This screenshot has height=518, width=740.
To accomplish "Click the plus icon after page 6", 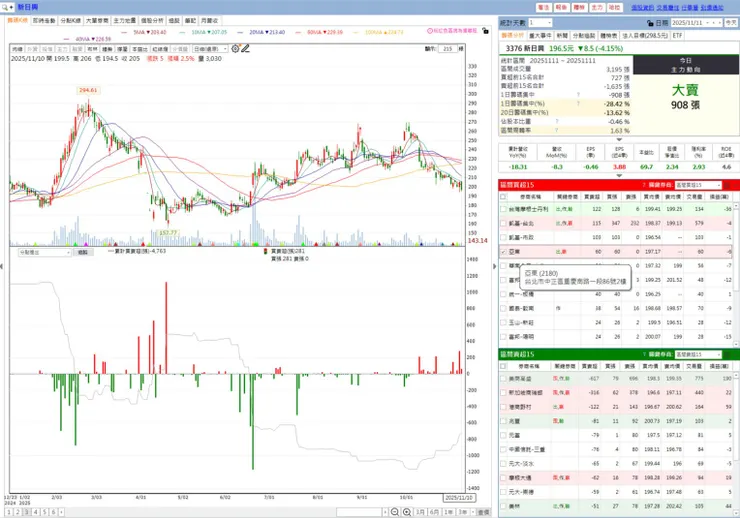I will (61, 512).
